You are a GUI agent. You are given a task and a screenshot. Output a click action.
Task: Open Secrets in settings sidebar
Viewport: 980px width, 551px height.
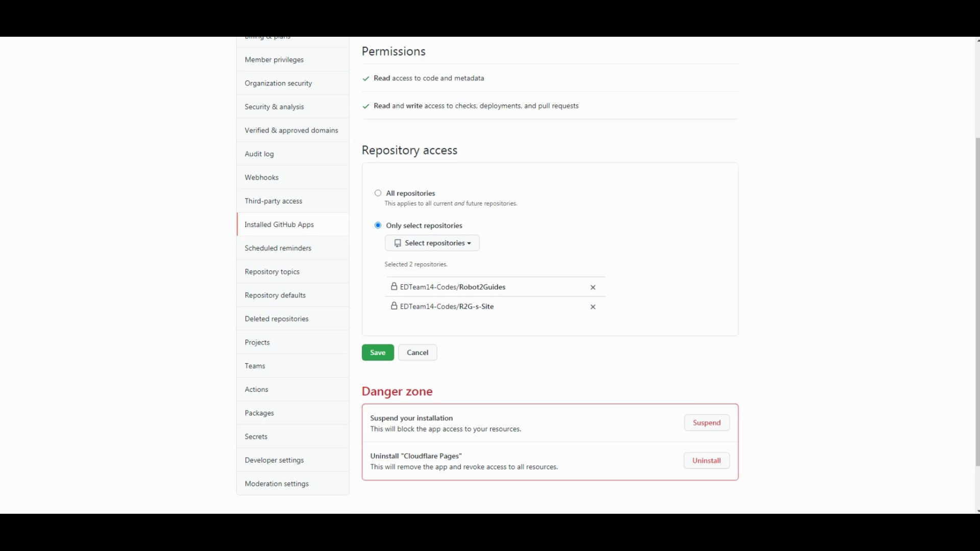(x=256, y=437)
